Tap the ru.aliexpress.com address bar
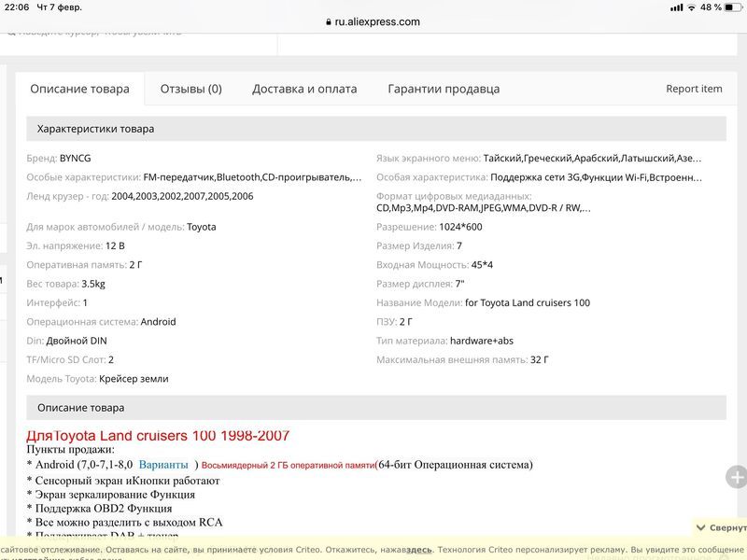This screenshot has height=560, width=747. point(373,21)
